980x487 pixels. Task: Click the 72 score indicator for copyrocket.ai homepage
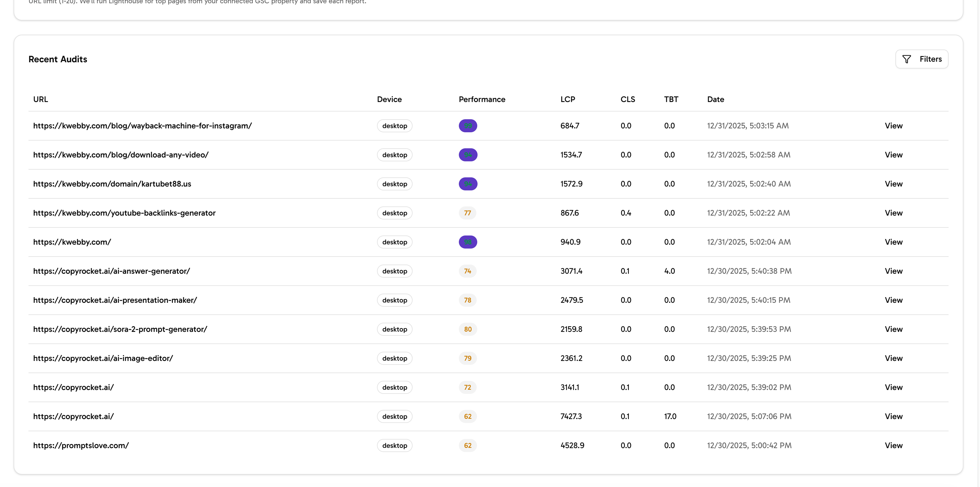point(467,387)
